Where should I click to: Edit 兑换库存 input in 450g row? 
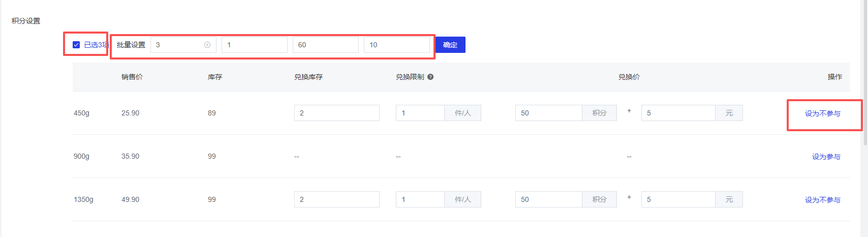(x=336, y=113)
